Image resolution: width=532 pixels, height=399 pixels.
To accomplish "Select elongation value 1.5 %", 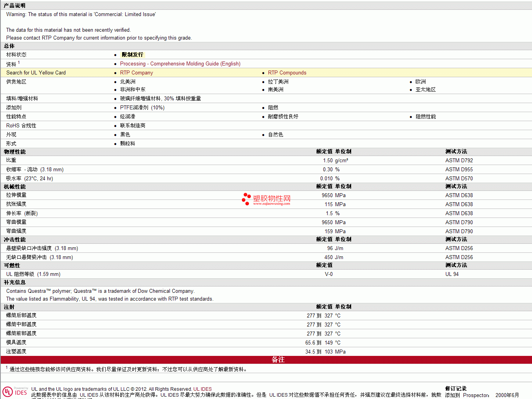I will click(x=333, y=213).
